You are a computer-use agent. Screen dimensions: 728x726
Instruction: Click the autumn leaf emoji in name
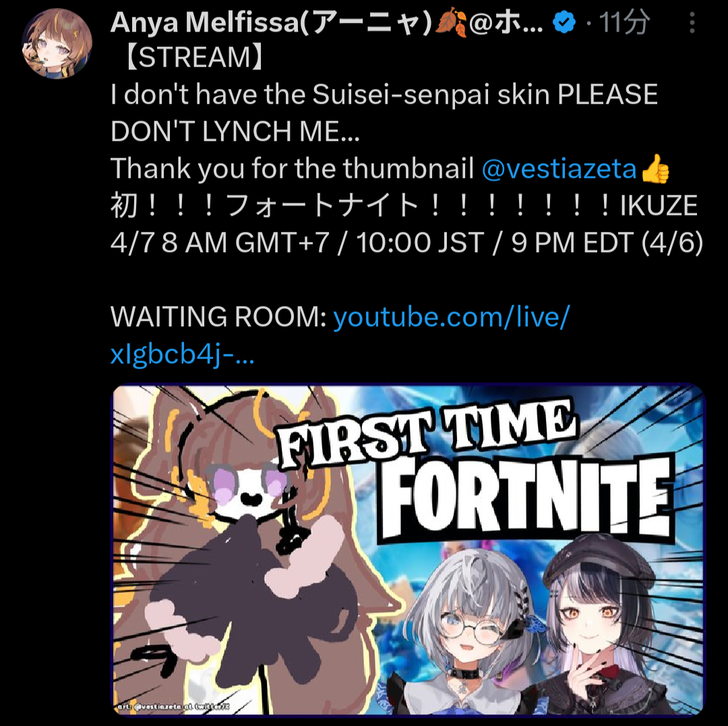[x=450, y=23]
